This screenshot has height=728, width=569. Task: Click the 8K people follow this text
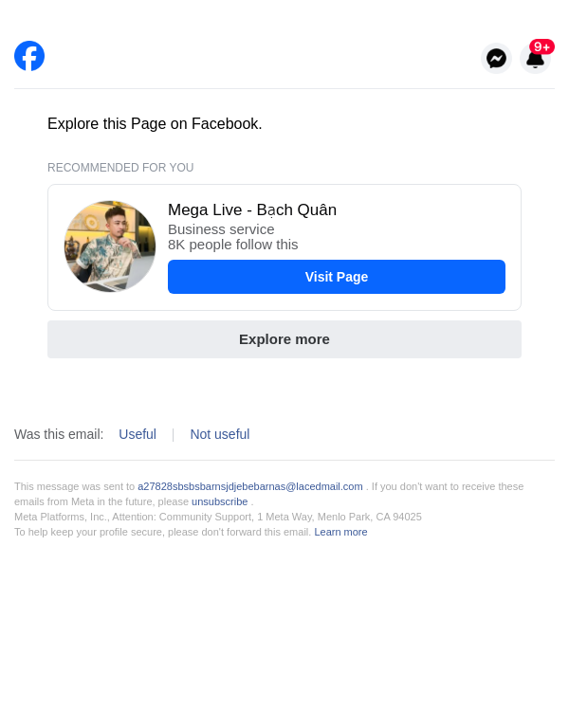pos(233,245)
